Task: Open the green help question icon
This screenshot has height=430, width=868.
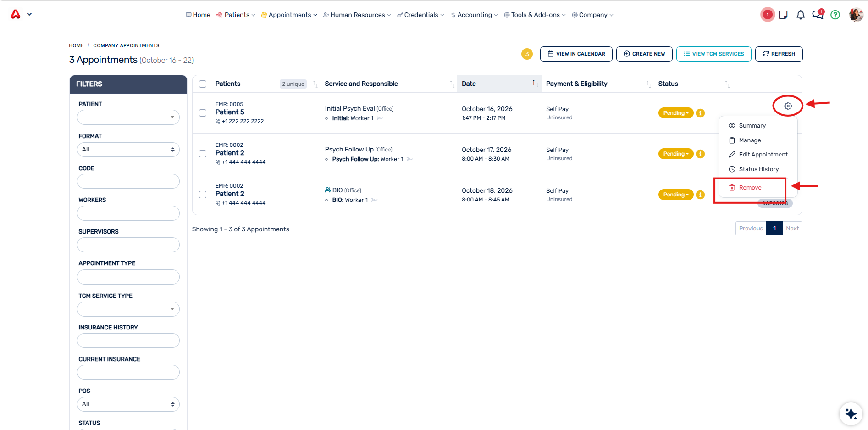Action: coord(835,15)
